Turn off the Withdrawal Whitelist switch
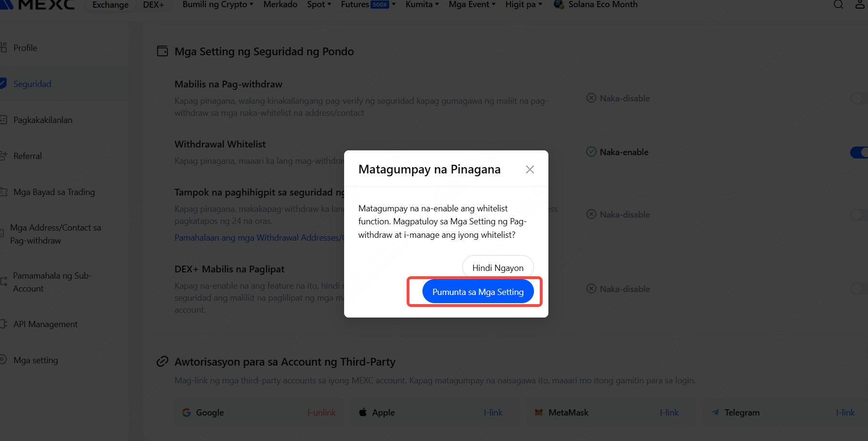The width and height of the screenshot is (868, 441). point(859,152)
